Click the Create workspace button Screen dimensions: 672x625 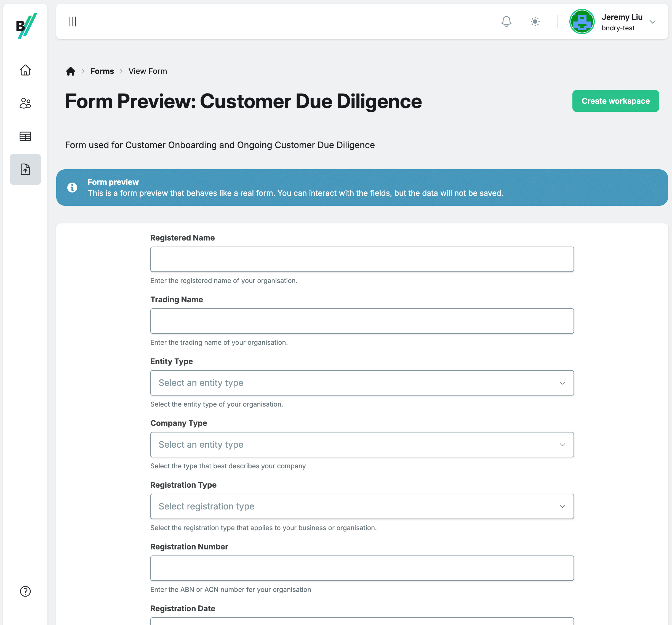pyautogui.click(x=615, y=101)
